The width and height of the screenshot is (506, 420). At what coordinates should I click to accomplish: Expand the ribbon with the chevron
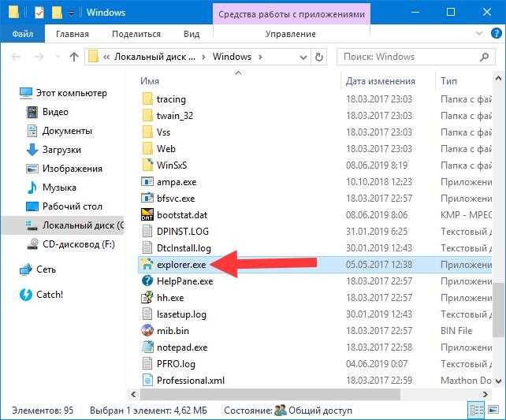(479, 33)
